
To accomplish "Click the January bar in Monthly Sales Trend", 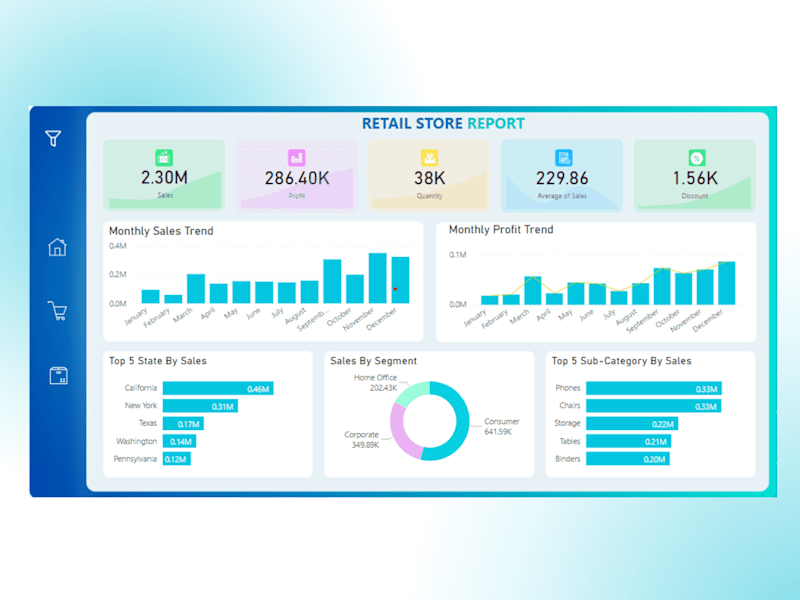I will (151, 296).
